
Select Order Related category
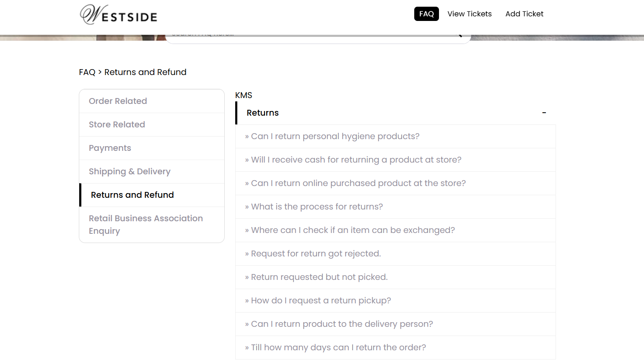pyautogui.click(x=118, y=101)
